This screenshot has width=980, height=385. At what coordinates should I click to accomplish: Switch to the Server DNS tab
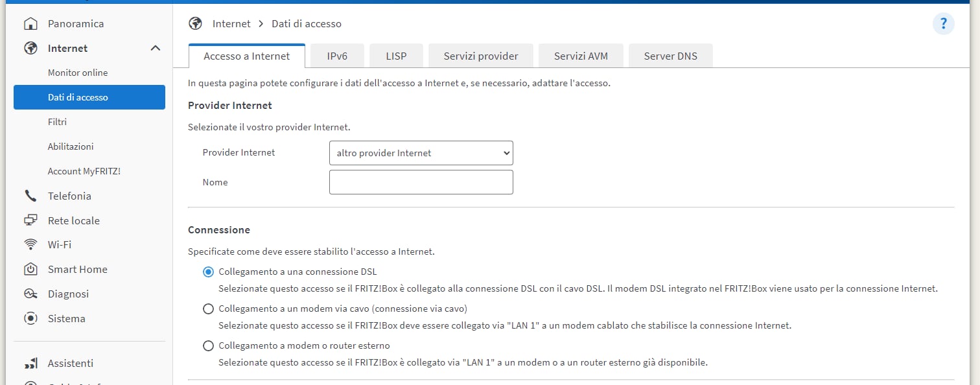click(671, 56)
